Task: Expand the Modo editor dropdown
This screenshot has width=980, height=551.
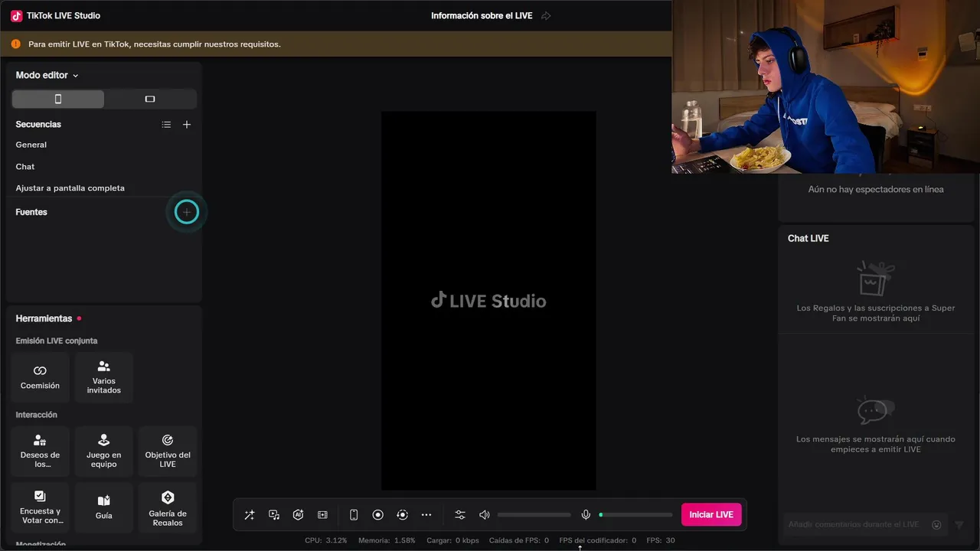Action: [x=47, y=75]
